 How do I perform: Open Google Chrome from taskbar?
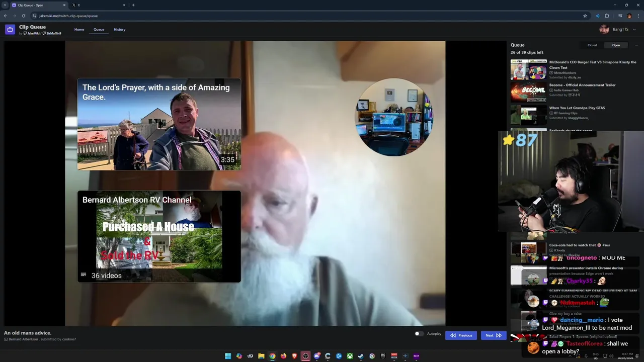(x=272, y=356)
